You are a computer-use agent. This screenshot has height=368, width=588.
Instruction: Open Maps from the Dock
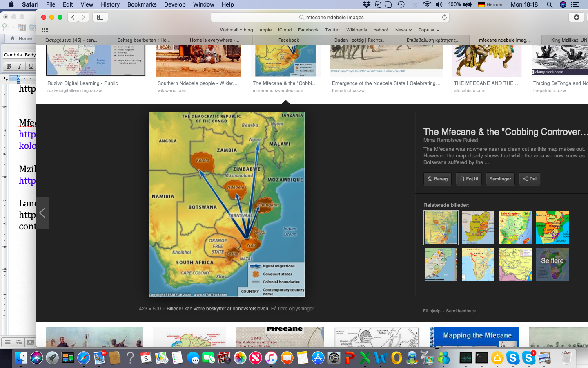(x=162, y=358)
